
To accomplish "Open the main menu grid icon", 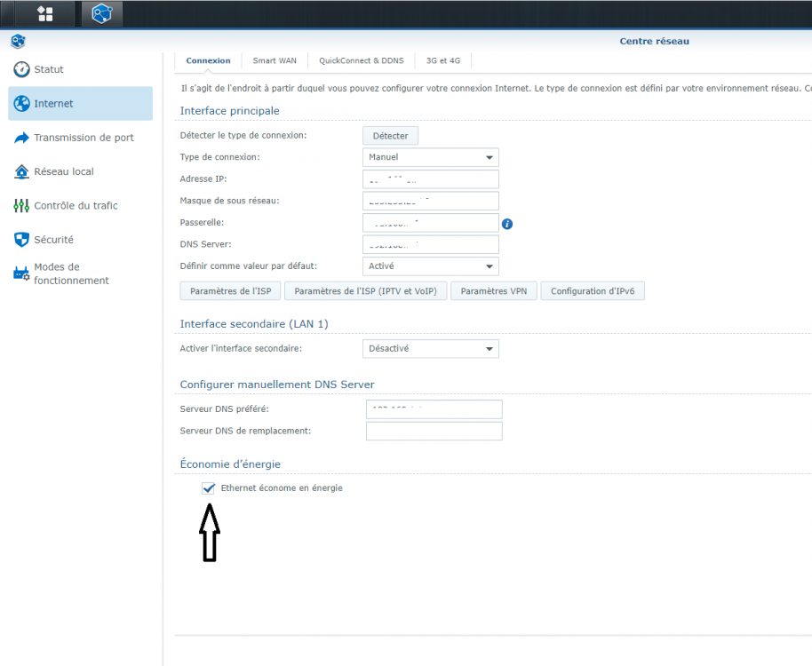I will tap(45, 14).
